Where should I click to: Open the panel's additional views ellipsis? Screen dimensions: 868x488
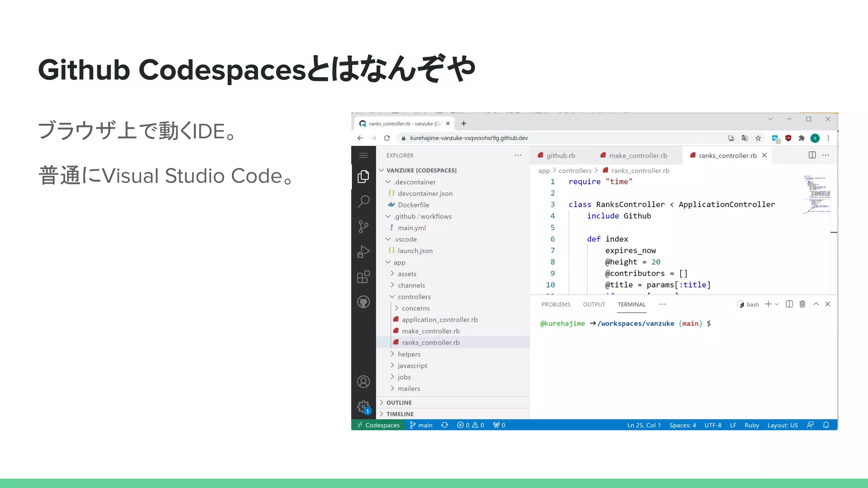pyautogui.click(x=662, y=304)
